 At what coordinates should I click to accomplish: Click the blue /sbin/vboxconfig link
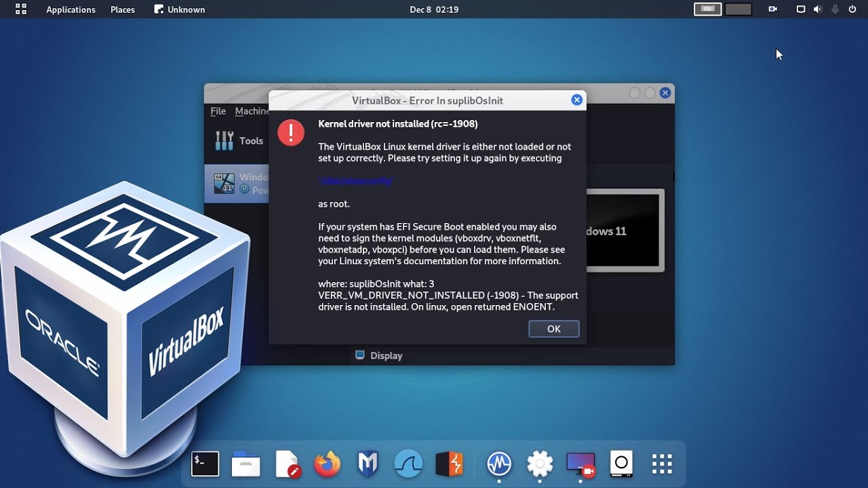356,181
